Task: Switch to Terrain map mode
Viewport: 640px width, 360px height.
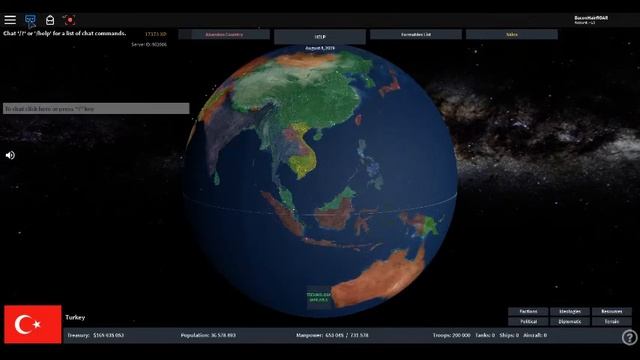Action: (612, 322)
